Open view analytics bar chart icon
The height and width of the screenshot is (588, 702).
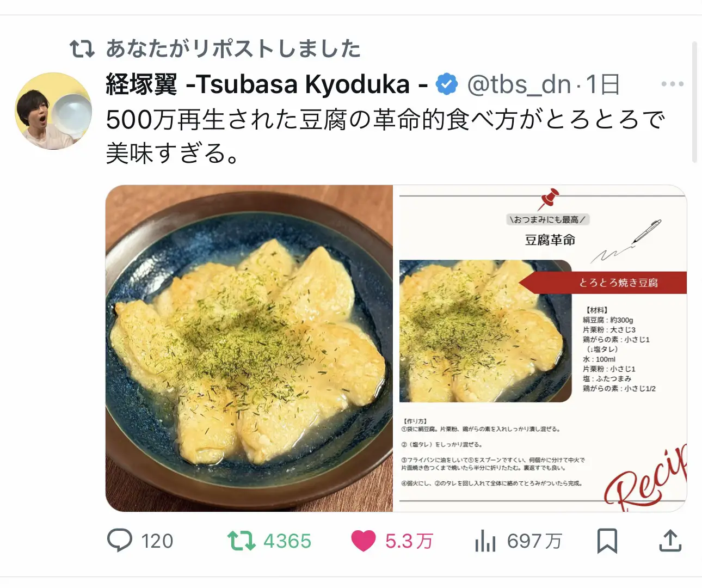pos(485,541)
